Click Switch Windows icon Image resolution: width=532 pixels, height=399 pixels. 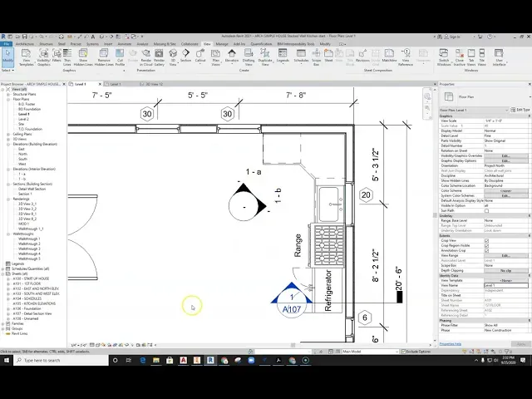click(444, 57)
